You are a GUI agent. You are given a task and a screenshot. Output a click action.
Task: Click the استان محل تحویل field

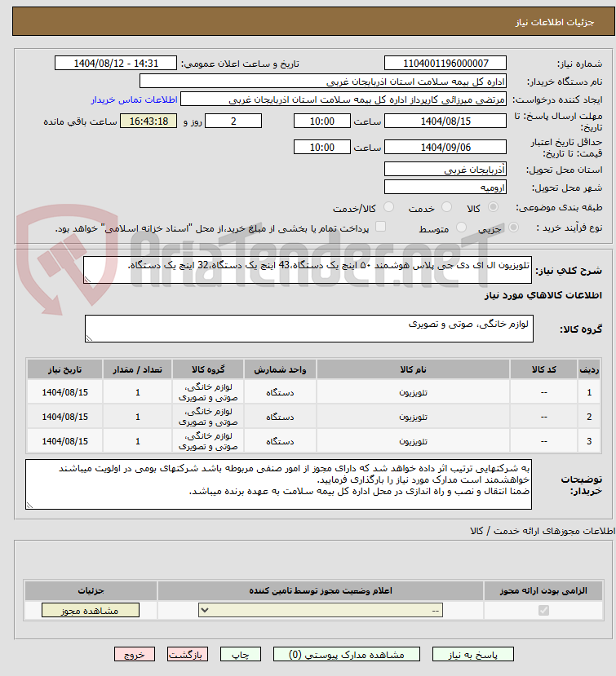pos(445,169)
